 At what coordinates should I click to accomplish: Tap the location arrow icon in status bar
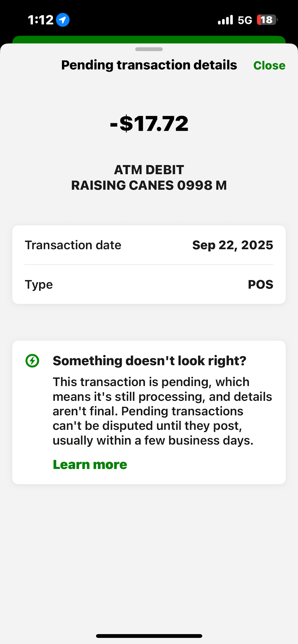pyautogui.click(x=63, y=20)
